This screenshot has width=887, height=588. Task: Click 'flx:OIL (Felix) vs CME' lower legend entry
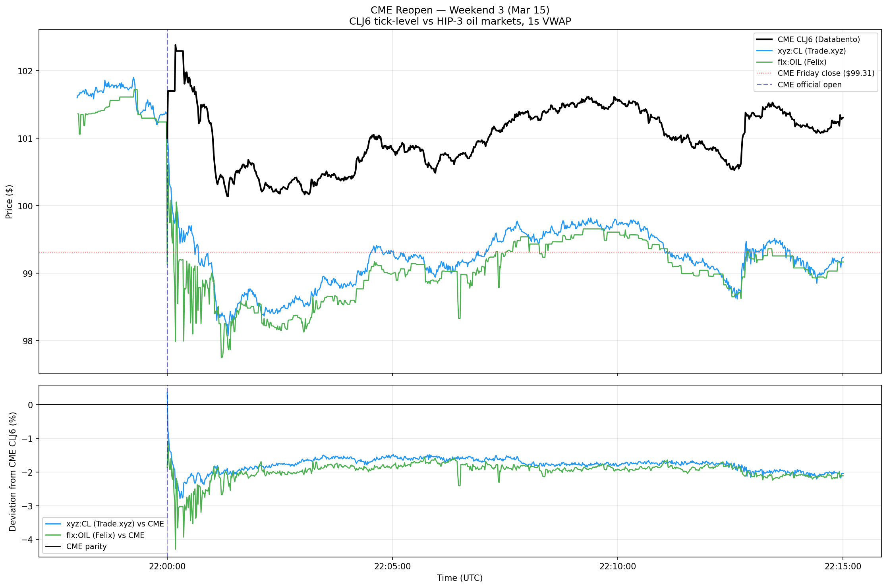pos(105,535)
